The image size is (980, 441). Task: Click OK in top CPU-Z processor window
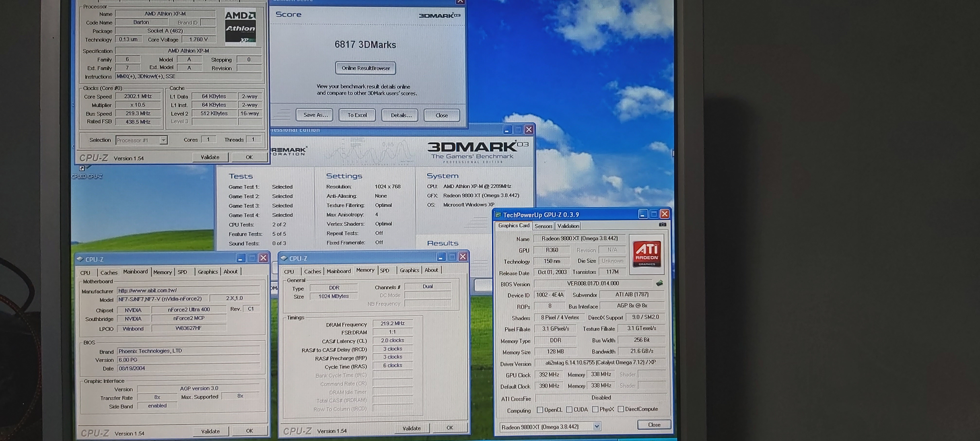click(x=249, y=157)
